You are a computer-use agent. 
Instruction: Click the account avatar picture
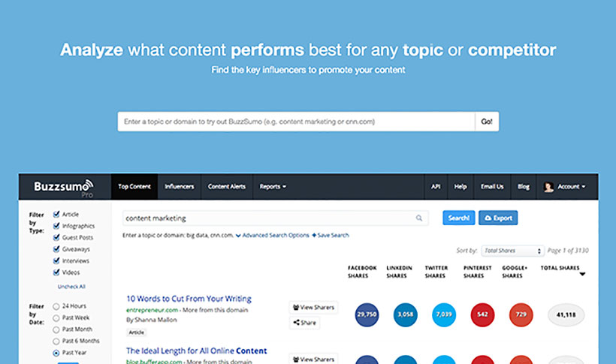pyautogui.click(x=548, y=187)
